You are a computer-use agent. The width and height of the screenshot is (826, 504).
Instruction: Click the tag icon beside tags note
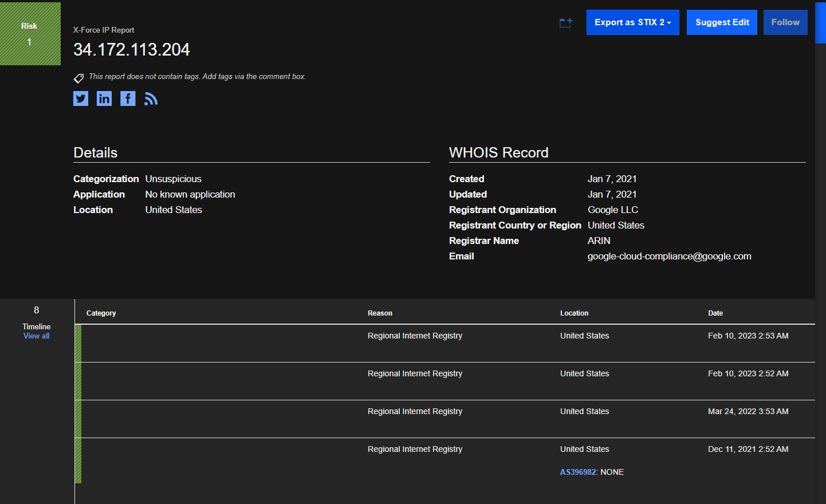[x=78, y=78]
